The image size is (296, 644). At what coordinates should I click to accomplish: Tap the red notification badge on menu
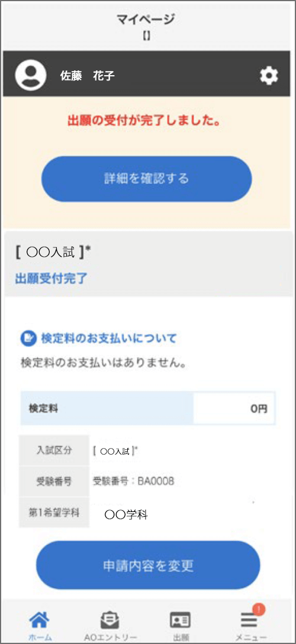tap(259, 610)
